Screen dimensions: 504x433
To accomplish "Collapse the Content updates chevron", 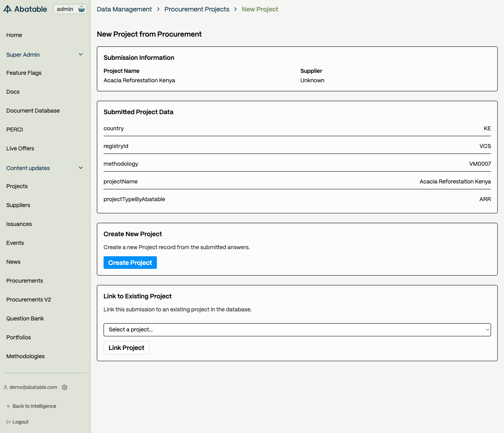I will tap(81, 168).
